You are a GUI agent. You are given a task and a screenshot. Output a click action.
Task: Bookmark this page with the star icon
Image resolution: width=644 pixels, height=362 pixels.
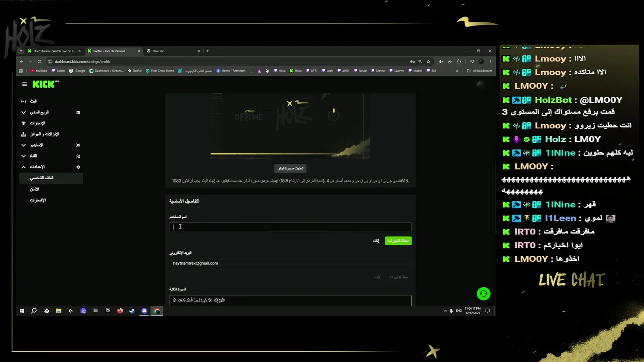pyautogui.click(x=428, y=61)
